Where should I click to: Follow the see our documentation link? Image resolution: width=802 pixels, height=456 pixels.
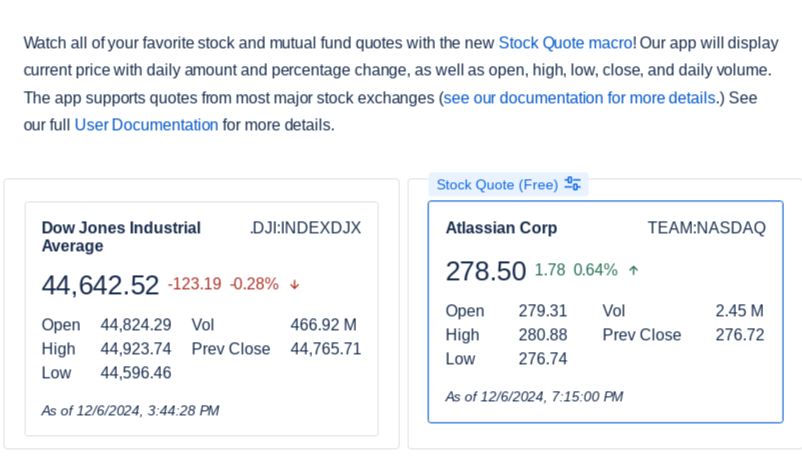click(x=579, y=98)
